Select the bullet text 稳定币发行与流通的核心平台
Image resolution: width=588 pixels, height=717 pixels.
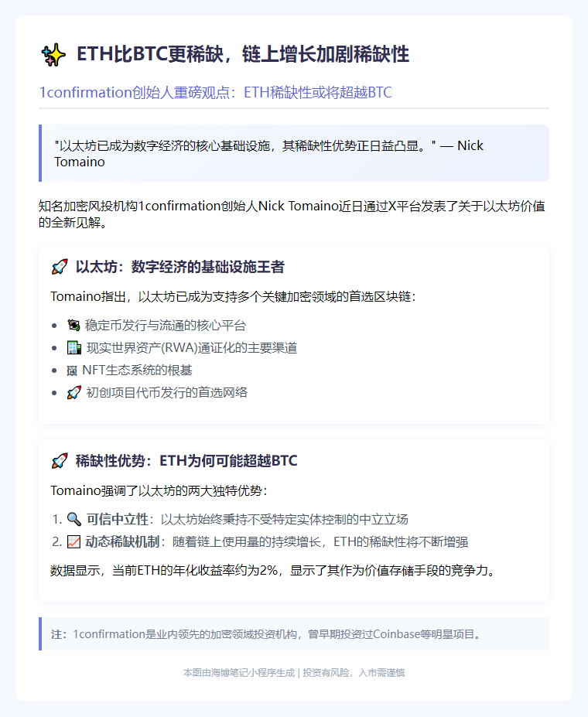coord(166,325)
